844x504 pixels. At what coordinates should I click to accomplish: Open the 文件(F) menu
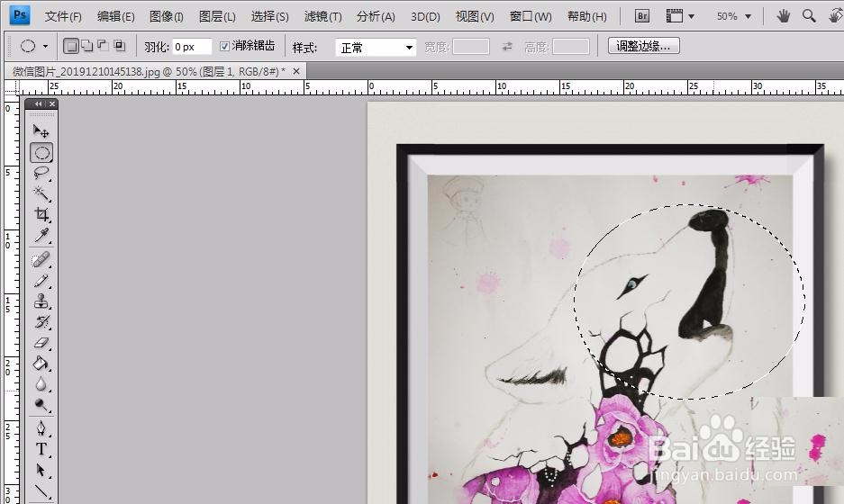(x=63, y=17)
